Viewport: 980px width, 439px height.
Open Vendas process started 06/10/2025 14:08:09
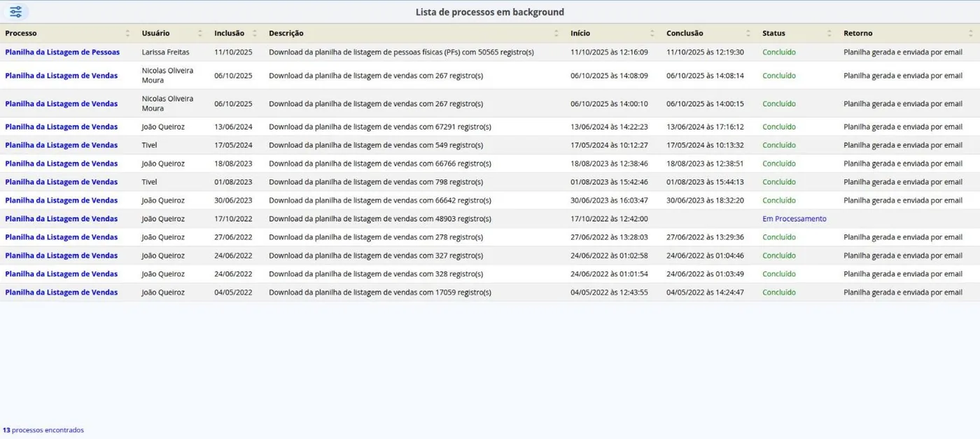(62, 76)
